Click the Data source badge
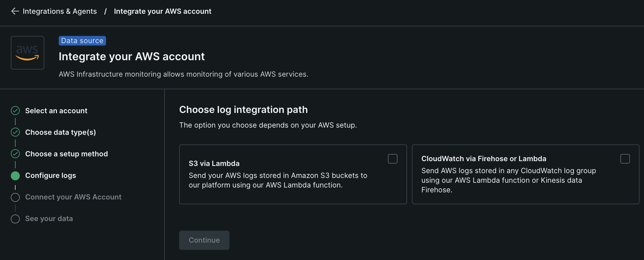Screen dimensions: 644x260 (82, 41)
